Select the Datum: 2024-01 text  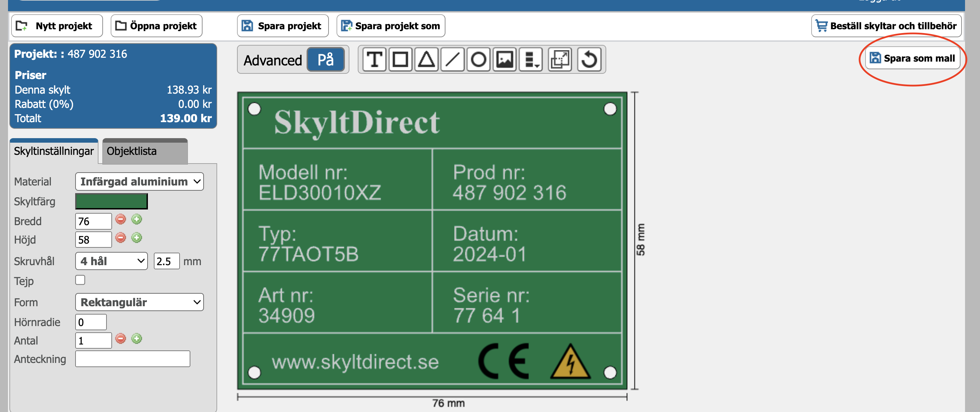click(490, 244)
